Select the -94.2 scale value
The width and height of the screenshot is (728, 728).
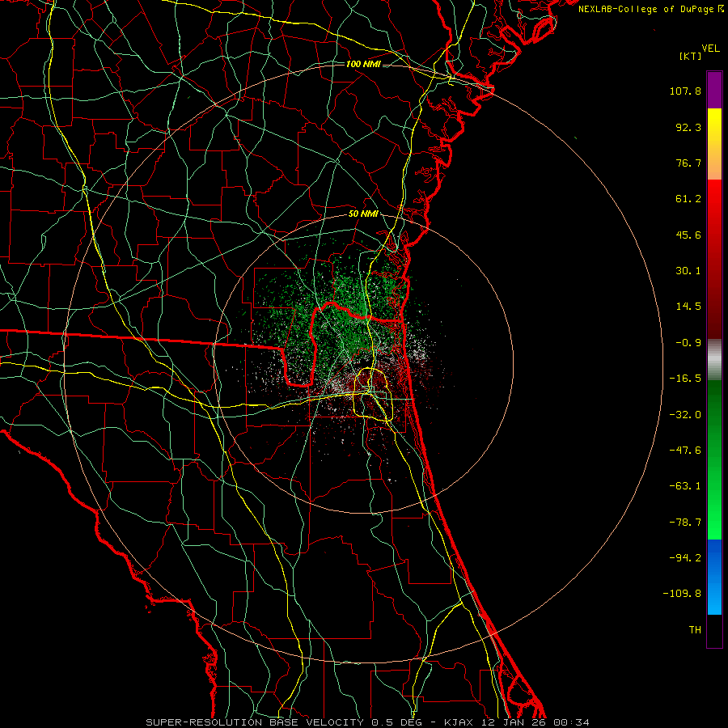(x=685, y=558)
